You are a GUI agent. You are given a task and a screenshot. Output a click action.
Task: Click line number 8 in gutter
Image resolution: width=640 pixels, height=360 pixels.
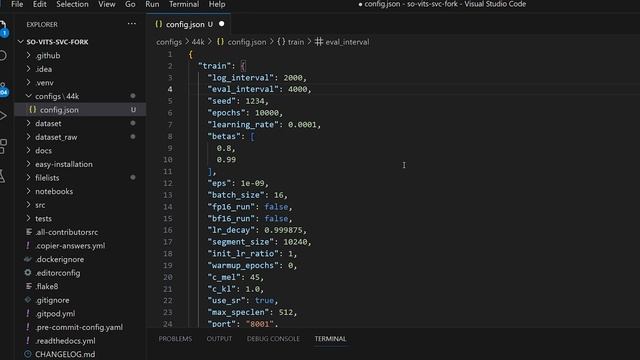[170, 136]
